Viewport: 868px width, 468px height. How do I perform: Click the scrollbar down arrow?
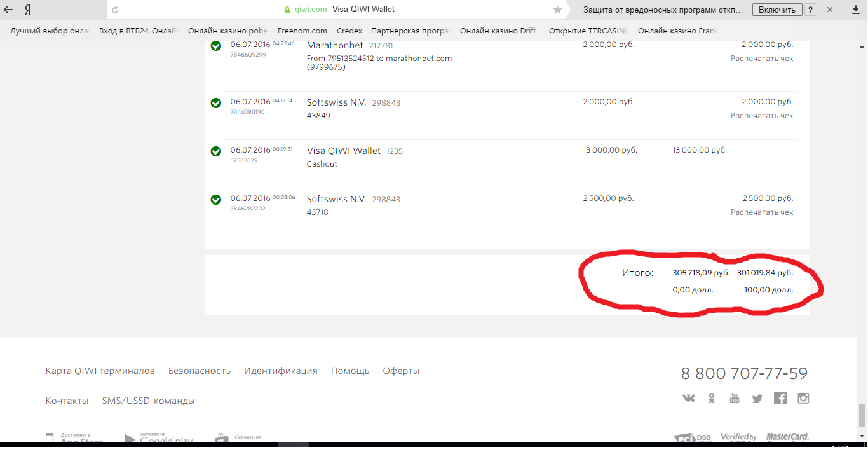[x=862, y=436]
